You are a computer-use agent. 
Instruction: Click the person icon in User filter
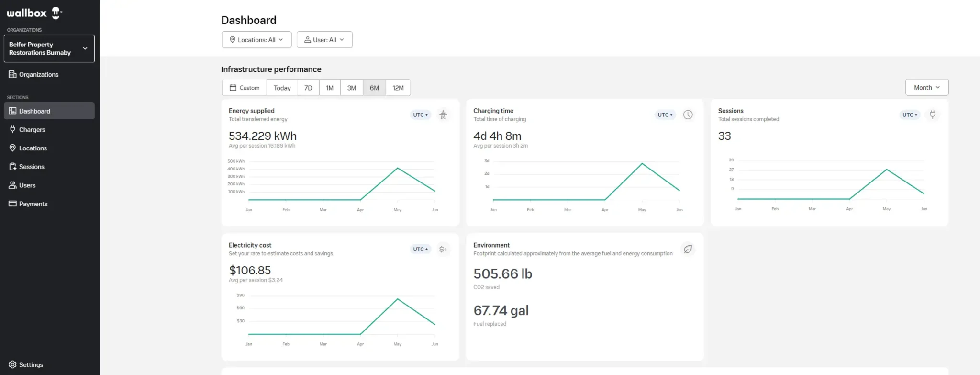point(308,40)
